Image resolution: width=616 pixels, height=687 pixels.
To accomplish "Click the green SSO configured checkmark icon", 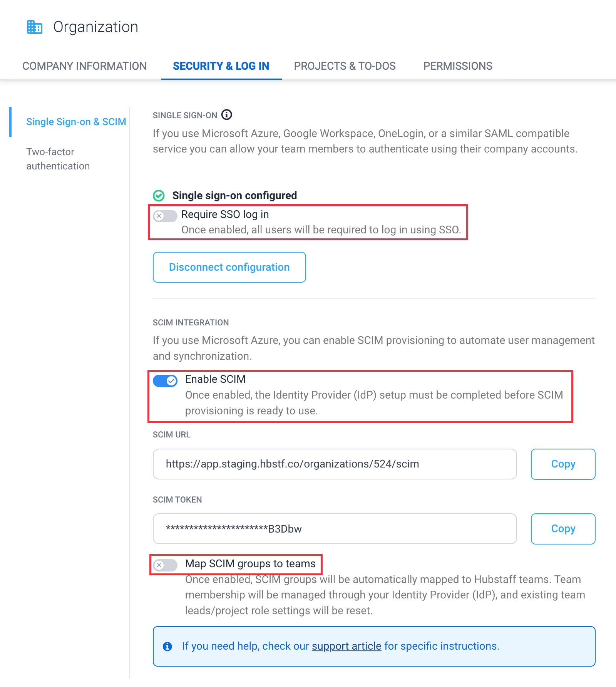I will tap(159, 196).
